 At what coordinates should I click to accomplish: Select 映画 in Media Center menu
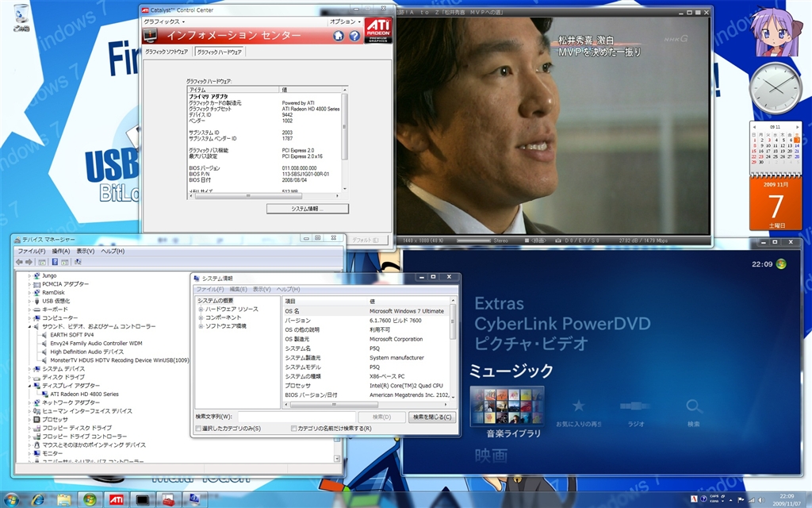pyautogui.click(x=491, y=456)
